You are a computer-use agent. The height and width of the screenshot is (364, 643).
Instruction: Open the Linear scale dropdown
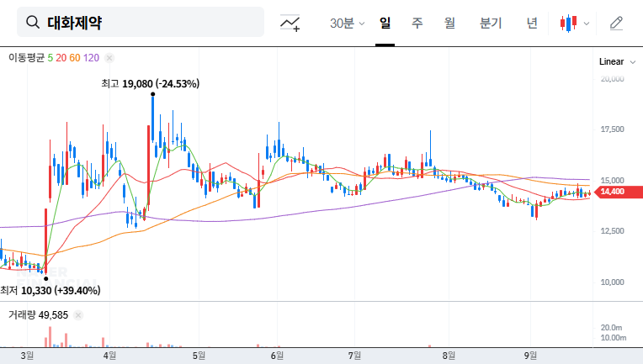point(617,62)
